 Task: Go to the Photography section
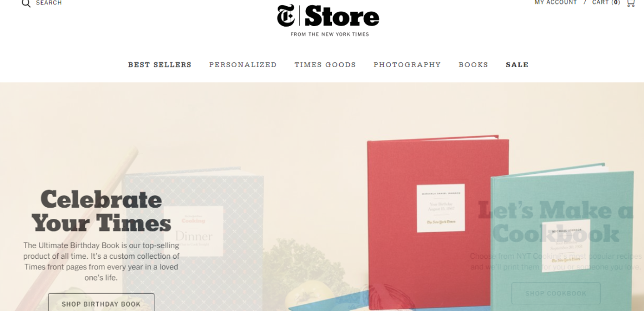click(x=407, y=65)
